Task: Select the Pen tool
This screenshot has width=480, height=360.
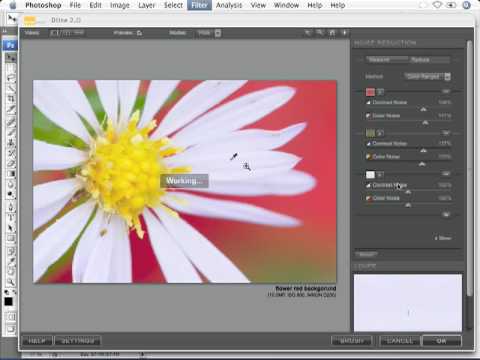Action: click(11, 207)
